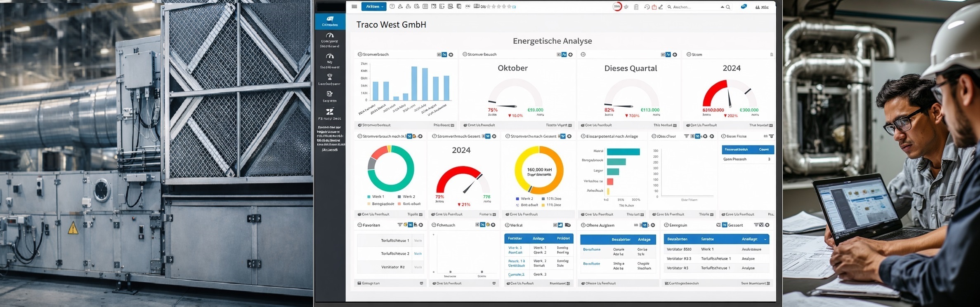The height and width of the screenshot is (307, 980).
Task: Toggle the blue view icon in the Vierkat header
Action: click(560, 225)
